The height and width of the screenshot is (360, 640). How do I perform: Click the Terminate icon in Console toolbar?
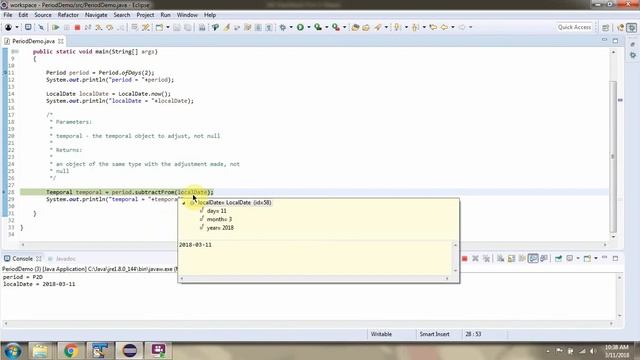click(464, 258)
